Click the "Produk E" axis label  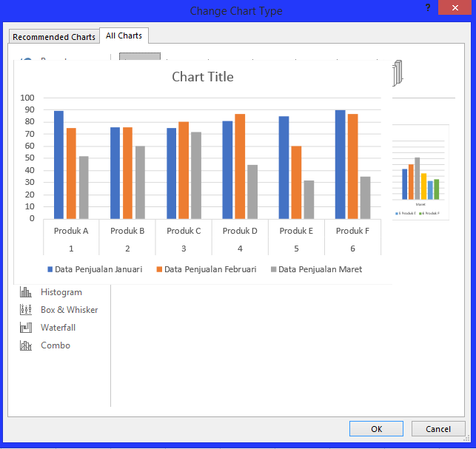coord(296,231)
